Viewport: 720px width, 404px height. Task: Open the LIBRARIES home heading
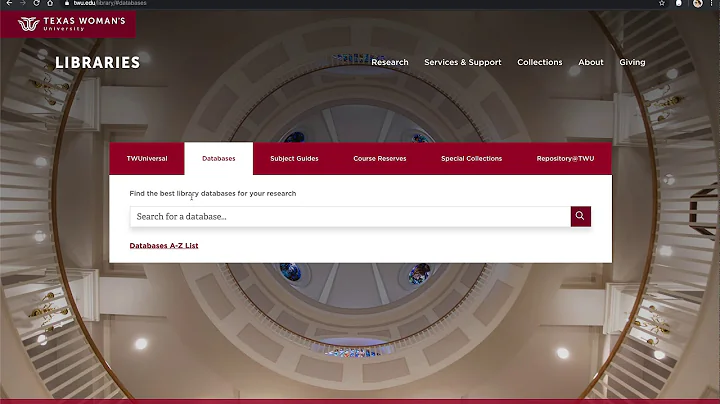coord(97,62)
